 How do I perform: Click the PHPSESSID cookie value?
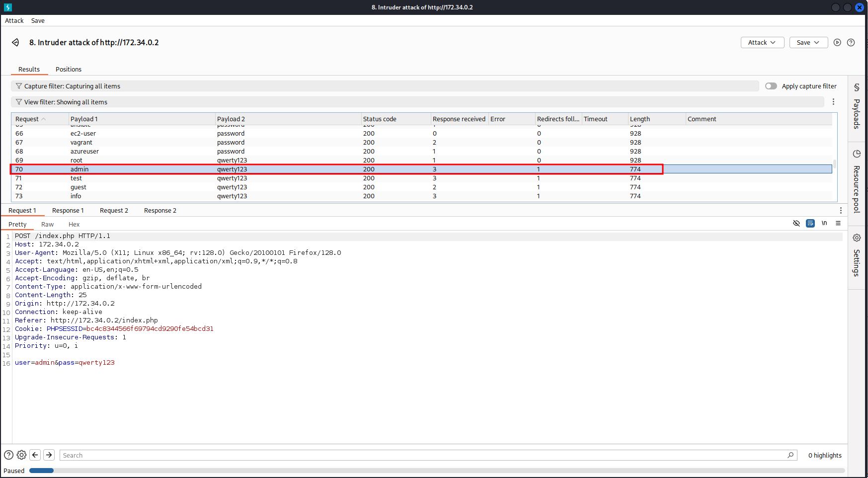(150, 328)
